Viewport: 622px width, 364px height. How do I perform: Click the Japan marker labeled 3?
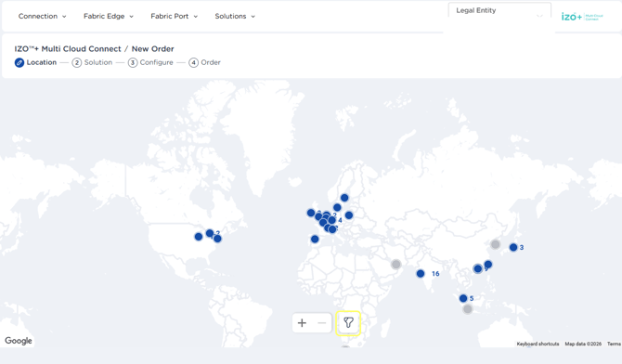513,247
